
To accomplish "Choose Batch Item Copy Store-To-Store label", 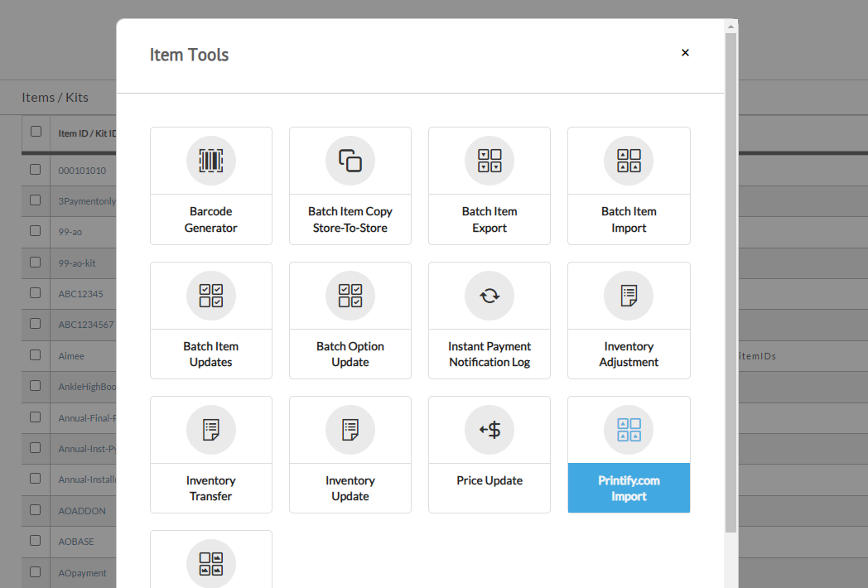I will coord(350,219).
